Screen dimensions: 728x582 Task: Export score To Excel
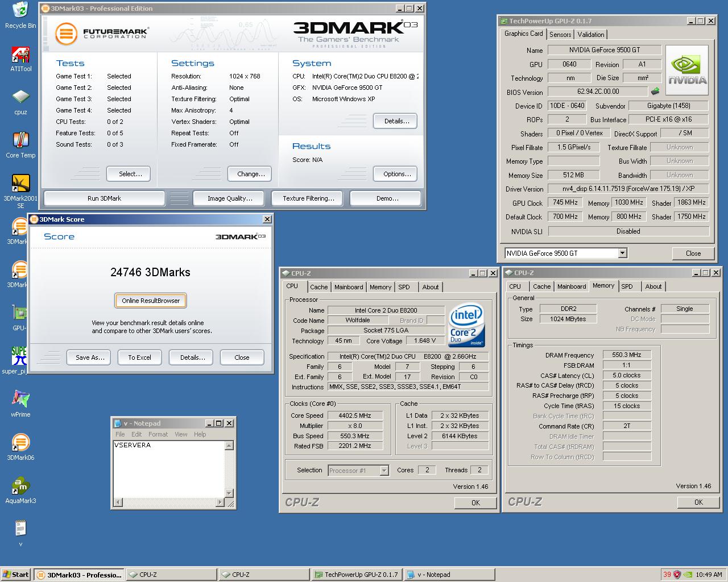click(139, 357)
